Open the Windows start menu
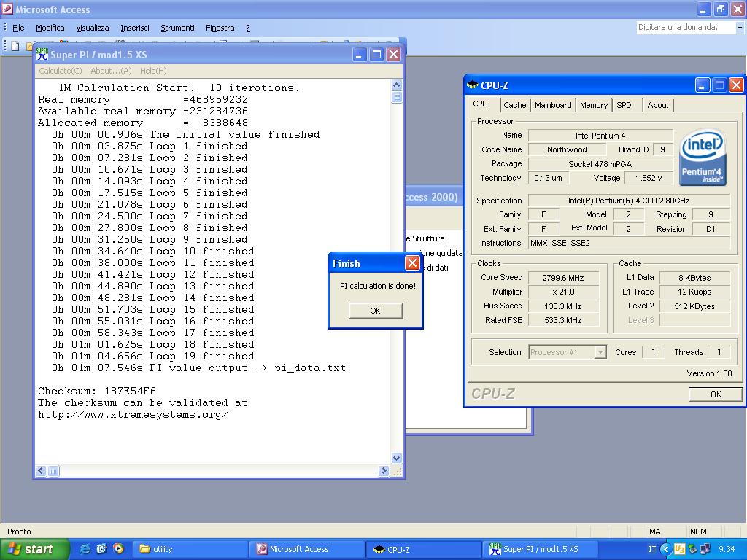Viewport: 747px width, 560px height. coord(35,549)
